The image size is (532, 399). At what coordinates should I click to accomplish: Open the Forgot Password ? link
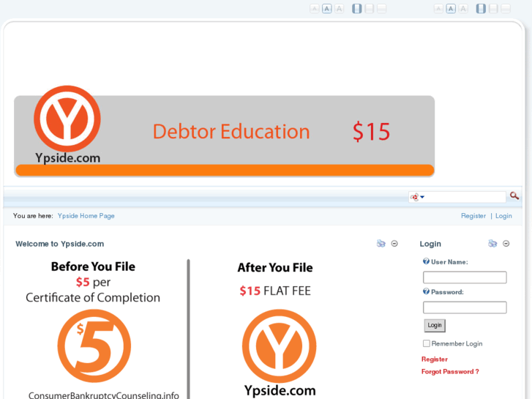(x=450, y=371)
